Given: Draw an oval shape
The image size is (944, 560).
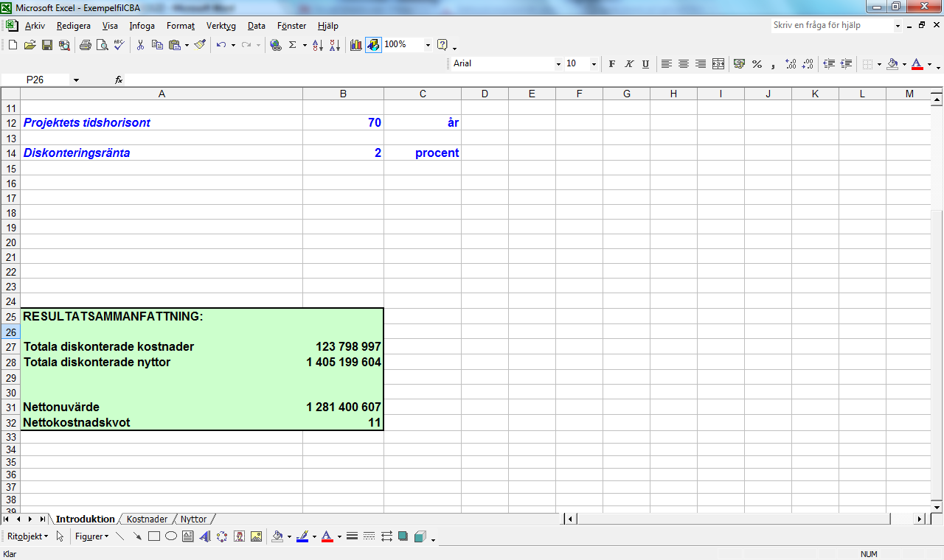Looking at the screenshot, I should [x=171, y=536].
